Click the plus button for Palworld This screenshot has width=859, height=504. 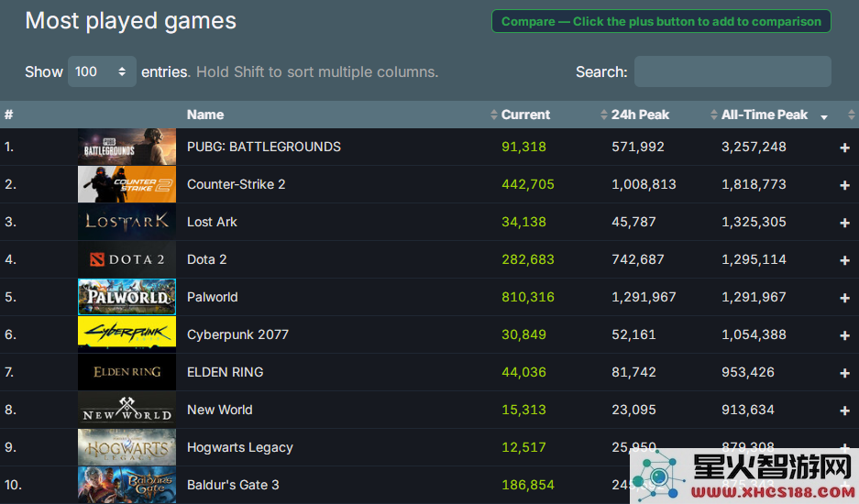point(844,298)
